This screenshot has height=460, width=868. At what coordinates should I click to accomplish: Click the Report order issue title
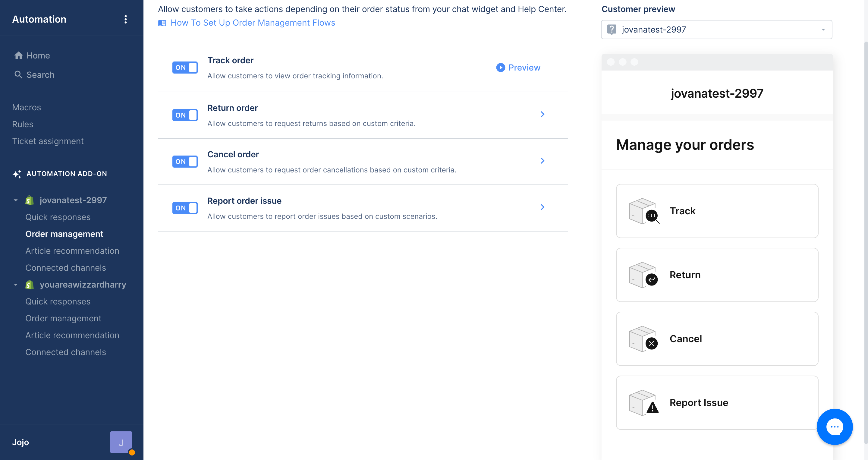(x=244, y=201)
